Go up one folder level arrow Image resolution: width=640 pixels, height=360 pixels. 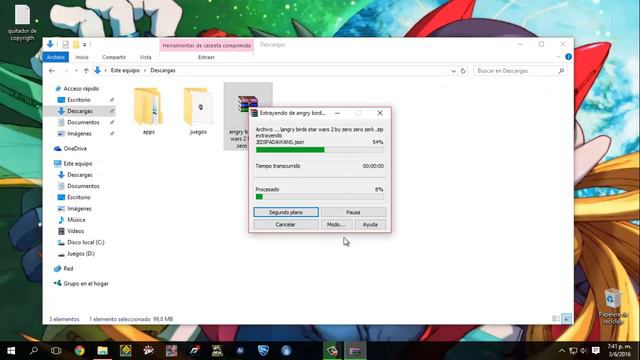tap(86, 71)
